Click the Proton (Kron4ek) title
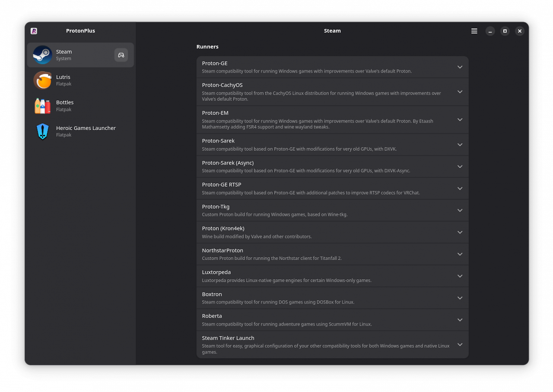This screenshot has height=392, width=553. click(223, 228)
